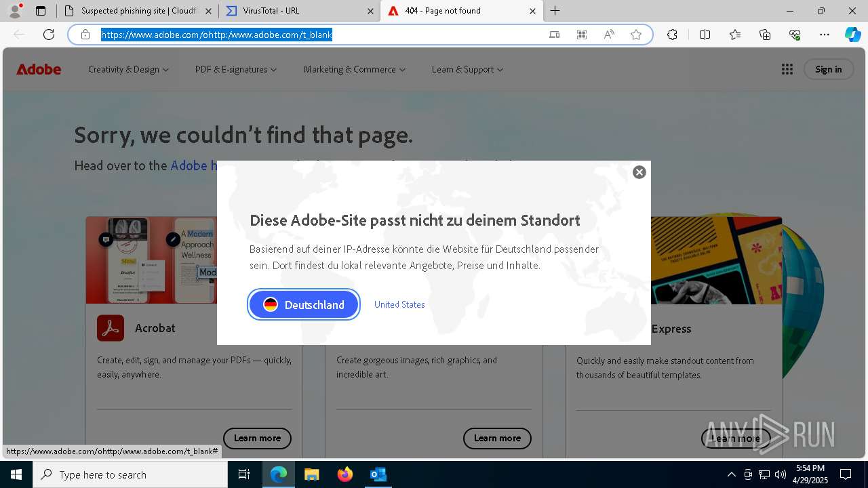Switch to VirusTotal - URL tab

[x=300, y=11]
